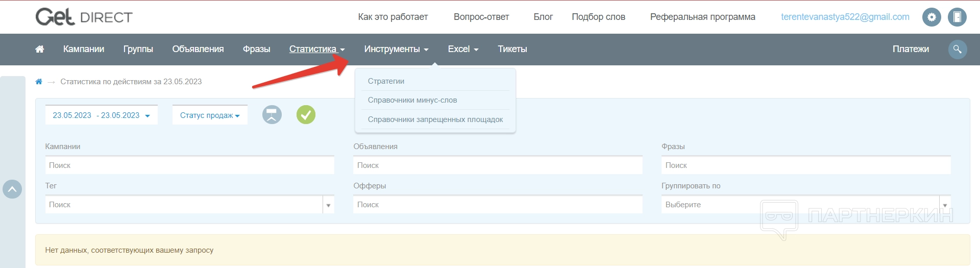This screenshot has width=980, height=268.
Task: Go to the Кампании section
Action: point(84,49)
